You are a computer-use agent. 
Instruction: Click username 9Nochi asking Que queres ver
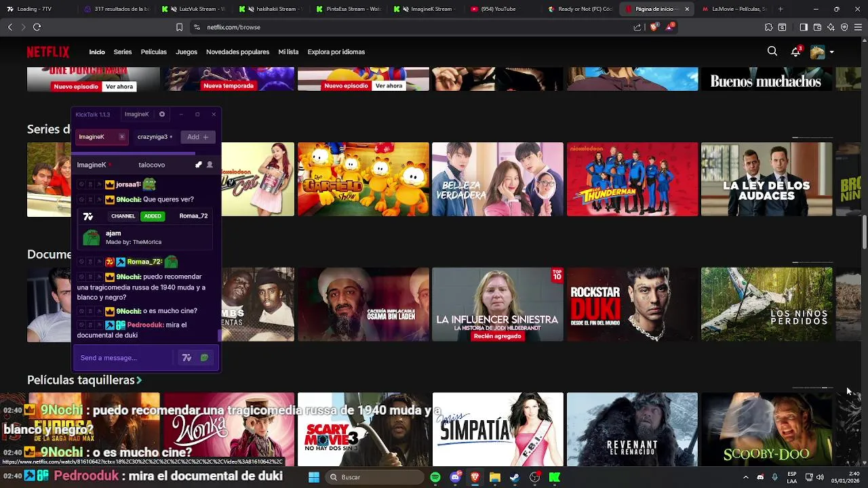128,199
